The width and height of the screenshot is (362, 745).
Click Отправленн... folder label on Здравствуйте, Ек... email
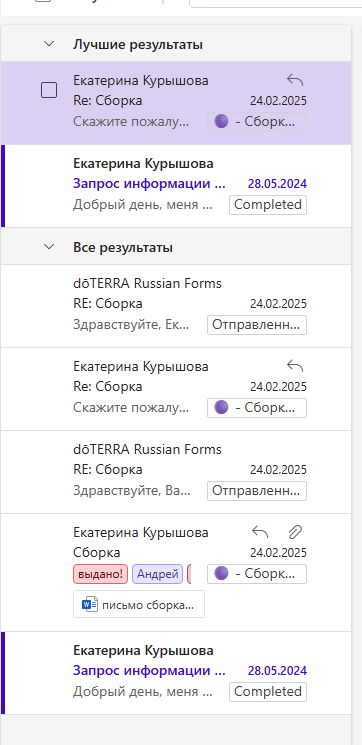click(x=257, y=325)
